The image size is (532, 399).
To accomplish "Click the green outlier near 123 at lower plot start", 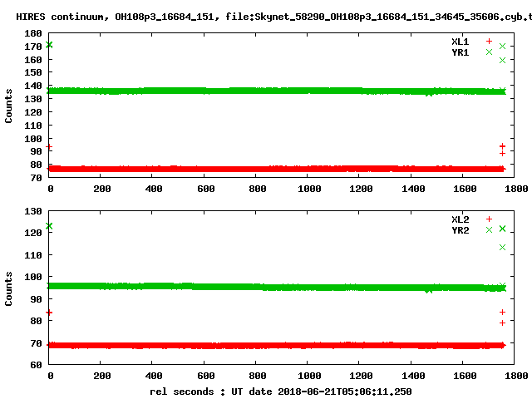I will 49,226.
